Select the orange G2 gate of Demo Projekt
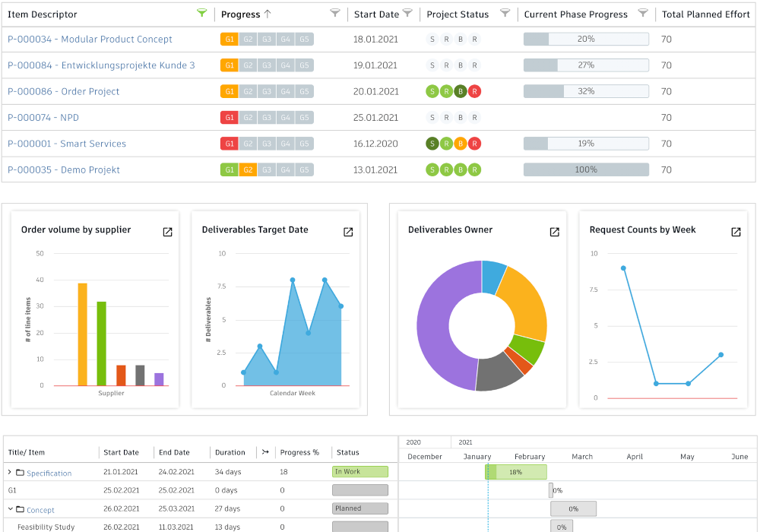Image resolution: width=760 pixels, height=532 pixels. (248, 169)
